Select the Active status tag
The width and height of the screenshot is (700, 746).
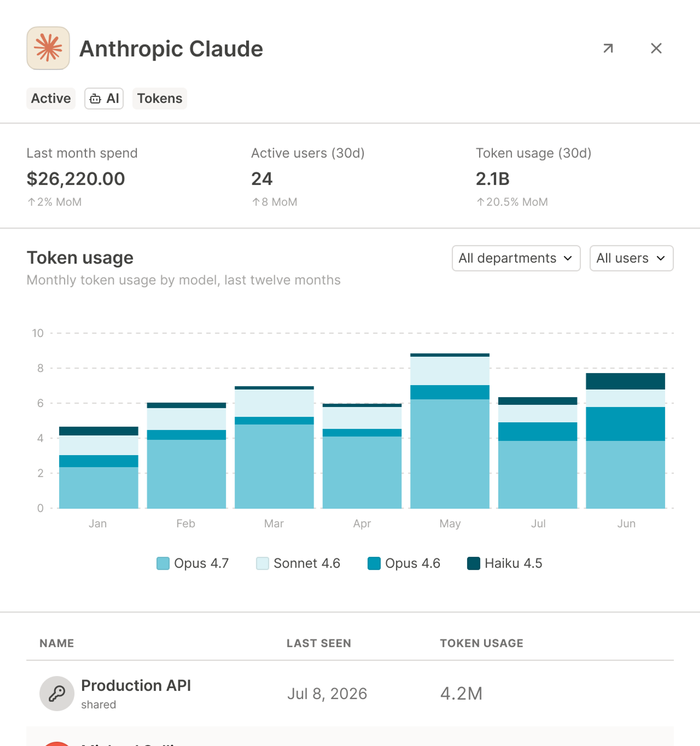51,99
